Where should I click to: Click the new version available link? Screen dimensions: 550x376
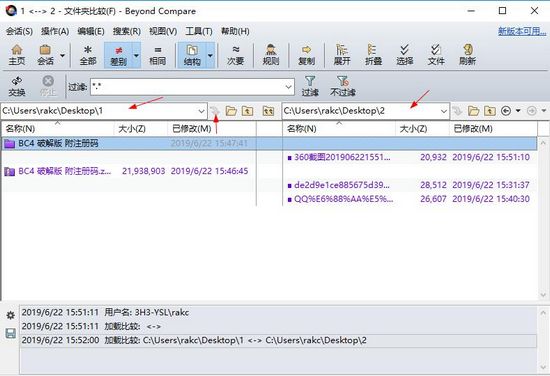(522, 31)
